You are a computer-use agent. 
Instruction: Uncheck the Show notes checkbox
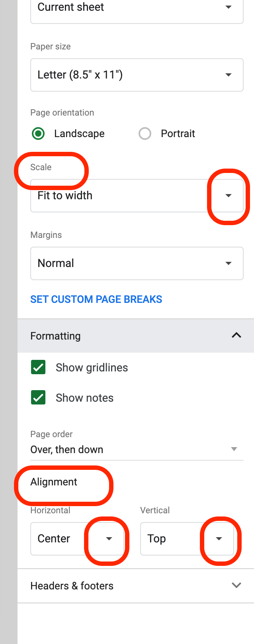click(38, 397)
